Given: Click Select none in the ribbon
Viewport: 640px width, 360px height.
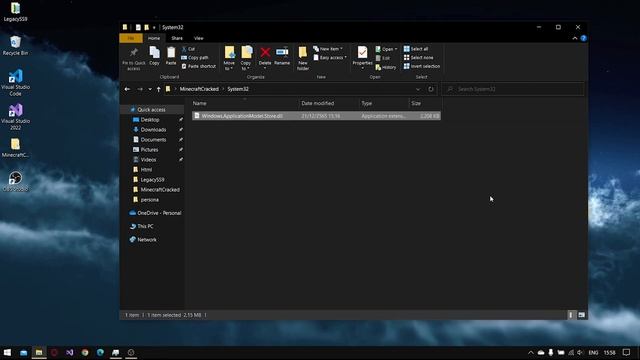Looking at the screenshot, I should pyautogui.click(x=418, y=58).
